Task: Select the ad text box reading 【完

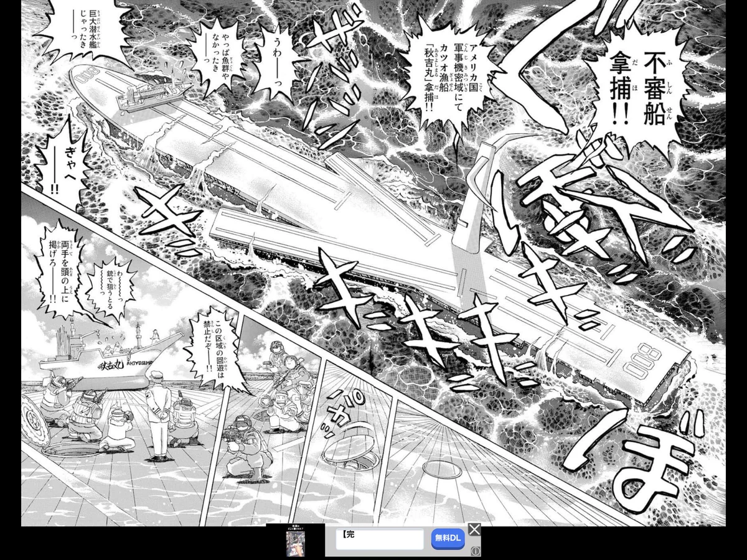Action: point(380,539)
